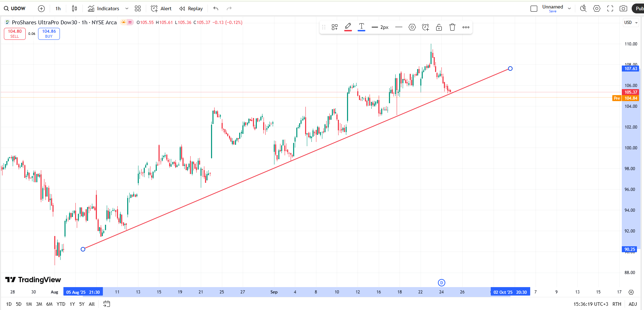Enter fullscreen mode for the chart
Viewport: 644px width, 310px height.
click(610, 8)
